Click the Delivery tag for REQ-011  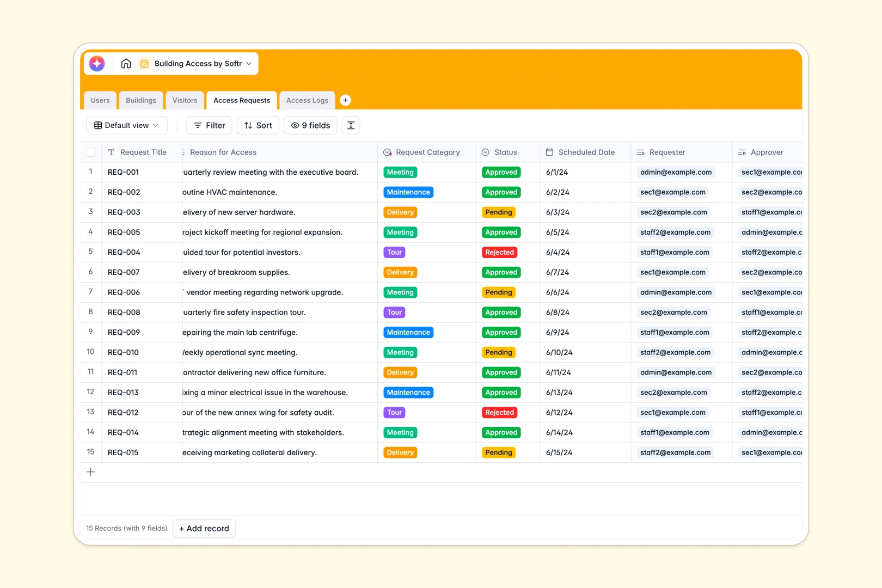[x=400, y=372]
